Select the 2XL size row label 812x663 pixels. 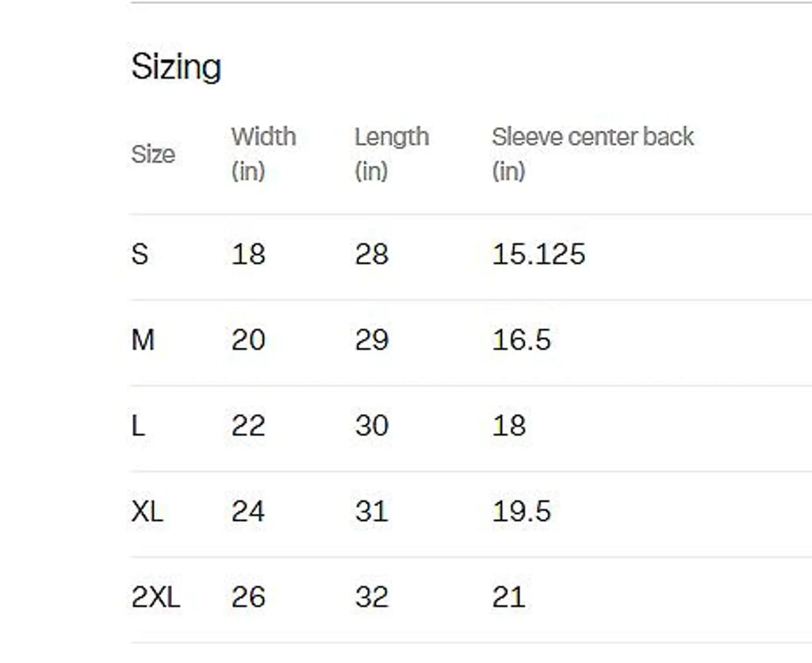156,597
